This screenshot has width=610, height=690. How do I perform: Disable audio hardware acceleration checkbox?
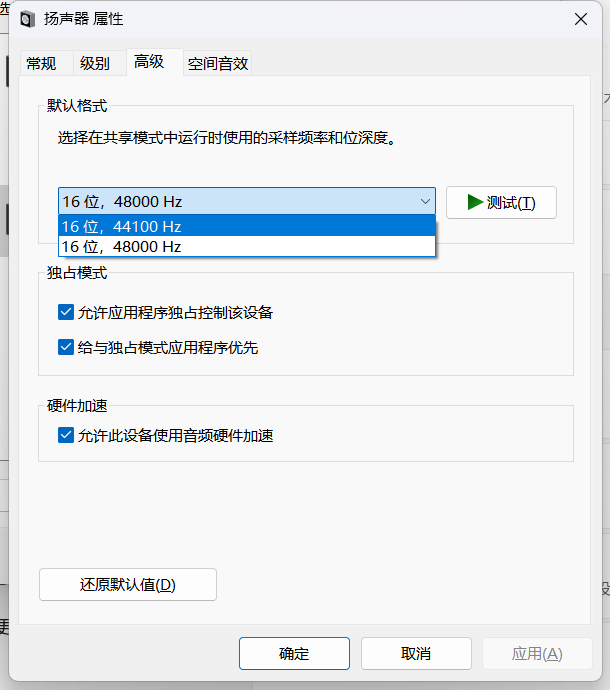(66, 436)
